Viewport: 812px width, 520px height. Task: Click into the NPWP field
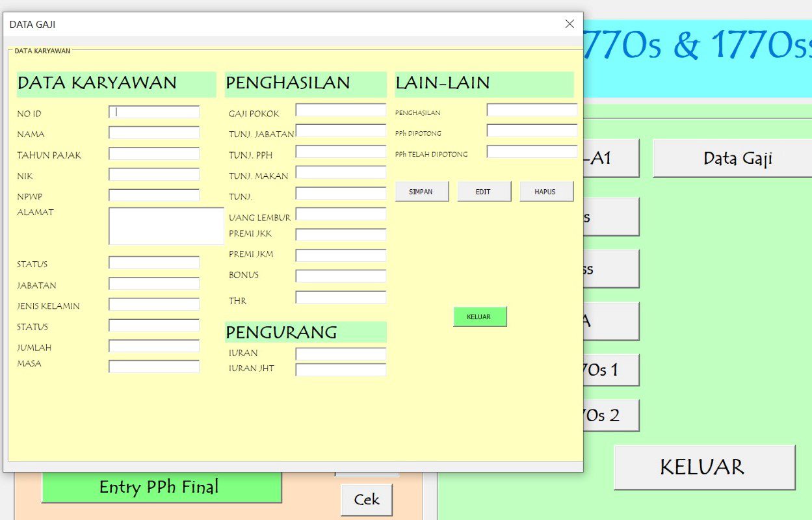pos(154,196)
